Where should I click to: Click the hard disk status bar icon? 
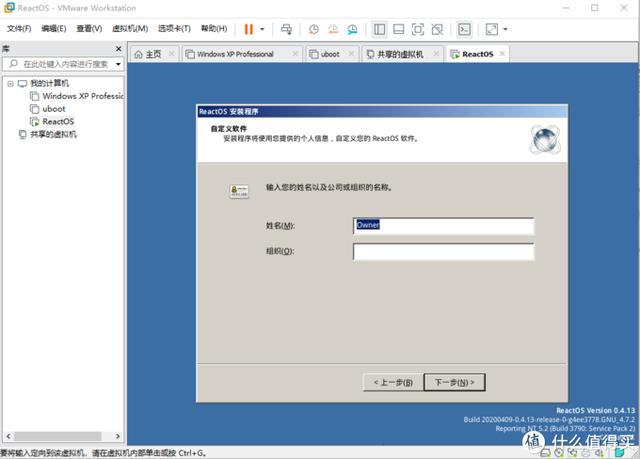pos(545,453)
